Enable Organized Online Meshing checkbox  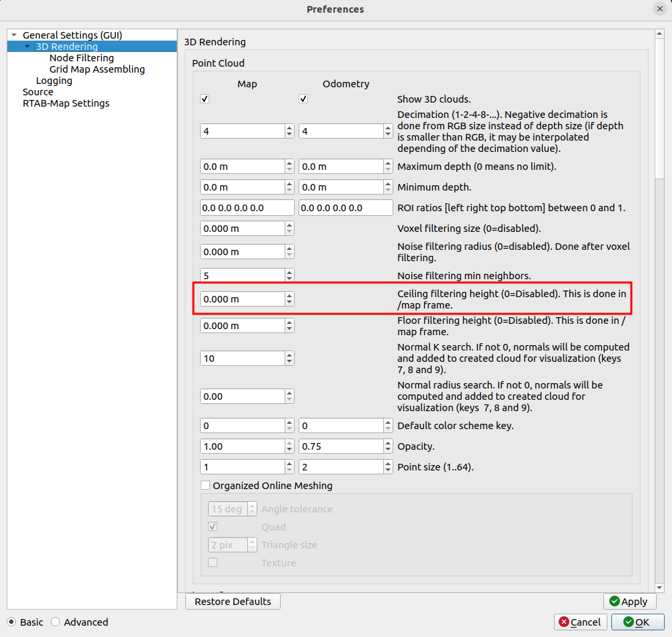point(205,486)
